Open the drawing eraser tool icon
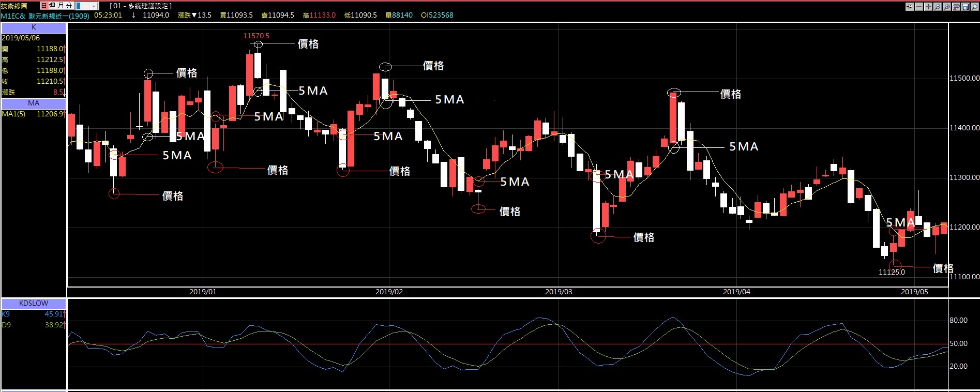This screenshot has height=392, width=980. [x=956, y=7]
